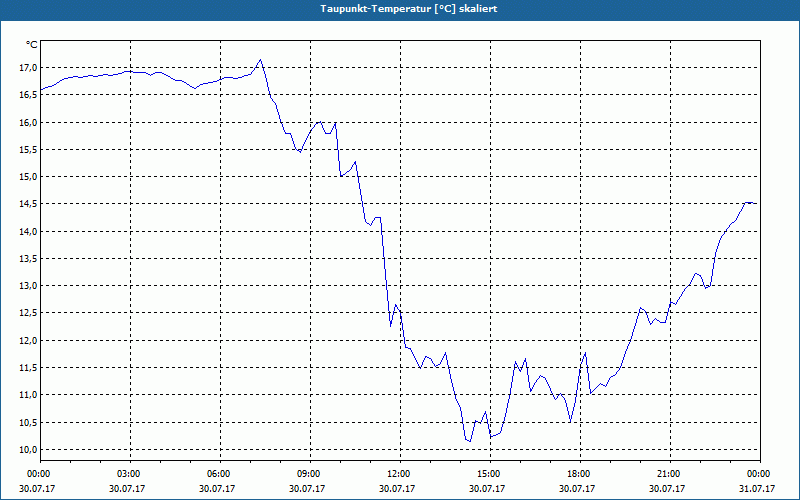Select the 16,5 y-axis value
The image size is (800, 500).
tap(29, 94)
